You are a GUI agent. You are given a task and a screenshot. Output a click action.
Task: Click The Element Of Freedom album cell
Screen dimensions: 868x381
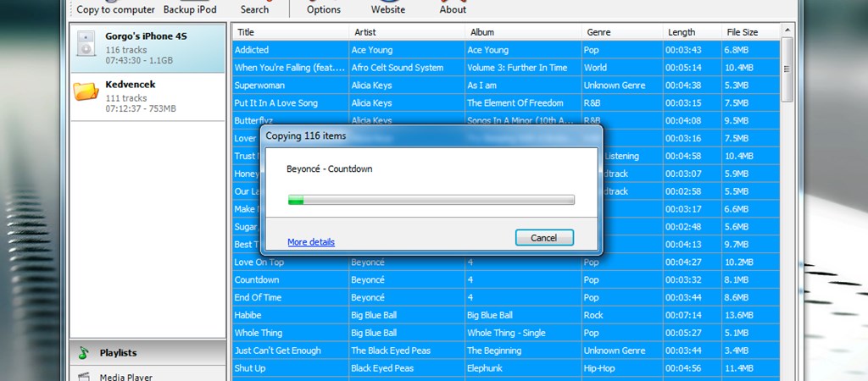[x=523, y=102]
